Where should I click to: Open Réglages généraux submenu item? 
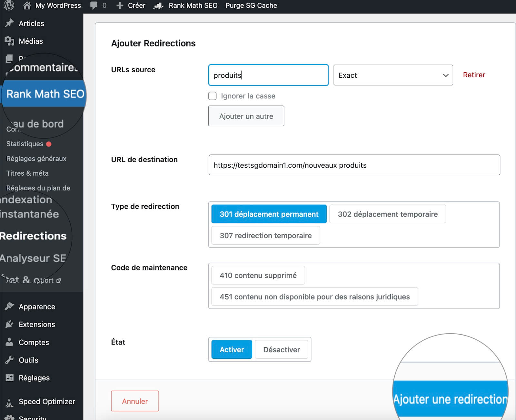click(x=36, y=159)
